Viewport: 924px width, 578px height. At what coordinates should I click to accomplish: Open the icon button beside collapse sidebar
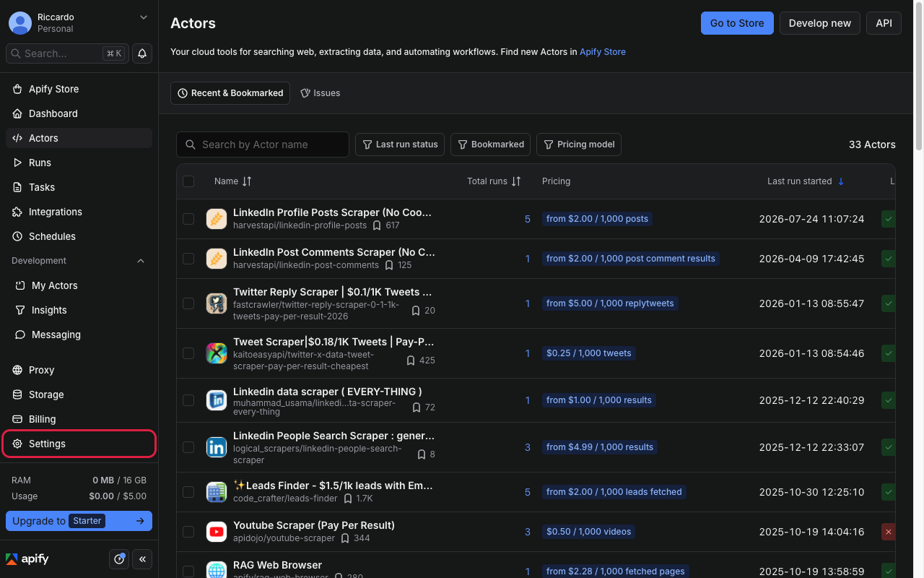pos(119,559)
